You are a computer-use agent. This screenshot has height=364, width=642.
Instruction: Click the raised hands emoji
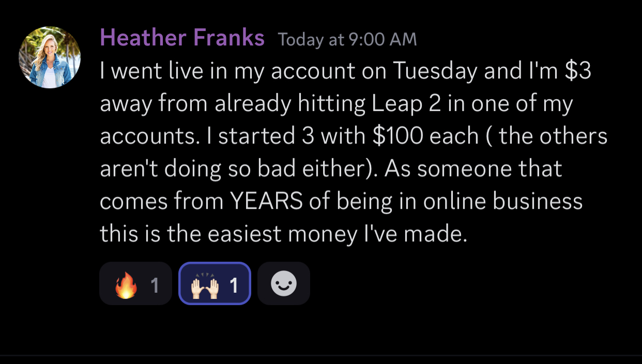click(x=205, y=284)
